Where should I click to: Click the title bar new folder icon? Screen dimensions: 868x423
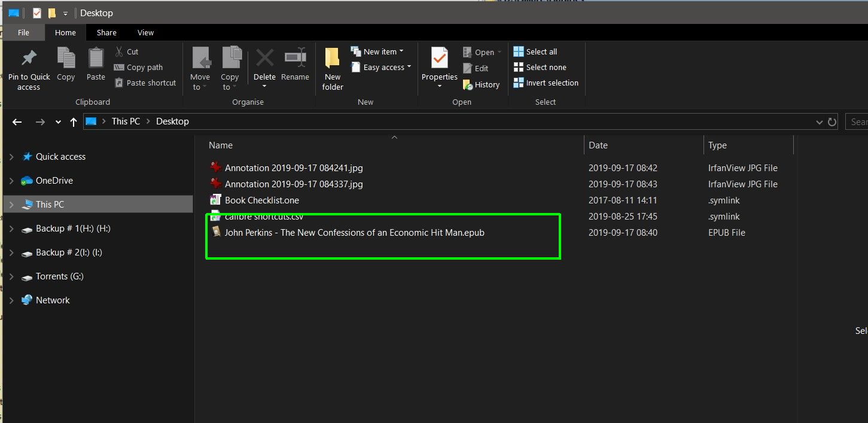[x=52, y=13]
